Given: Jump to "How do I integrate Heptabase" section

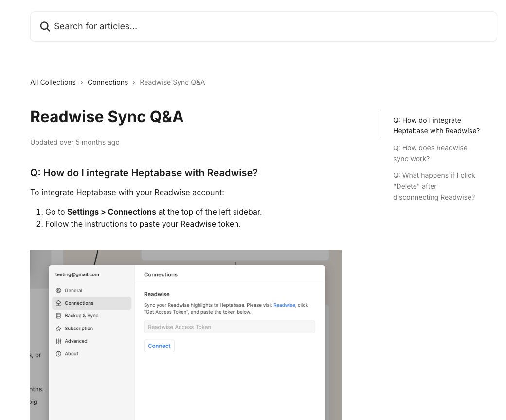Looking at the screenshot, I should click(436, 126).
